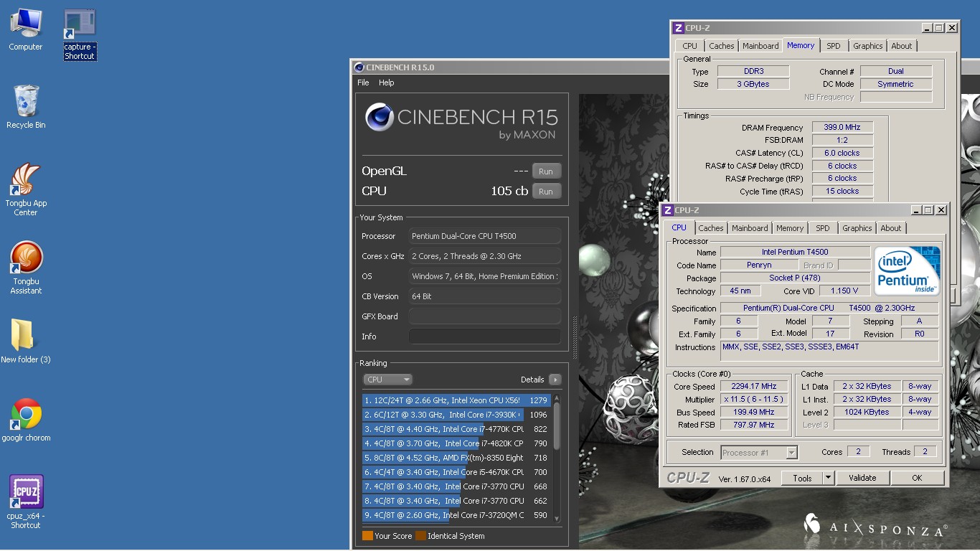Click the Your Score orange swatch
The width and height of the screenshot is (980, 551).
(x=367, y=536)
